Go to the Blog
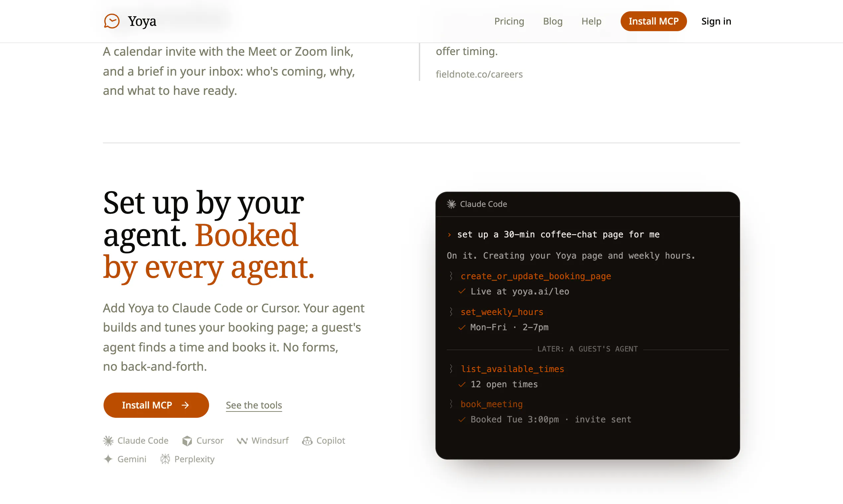This screenshot has height=504, width=843. click(552, 21)
